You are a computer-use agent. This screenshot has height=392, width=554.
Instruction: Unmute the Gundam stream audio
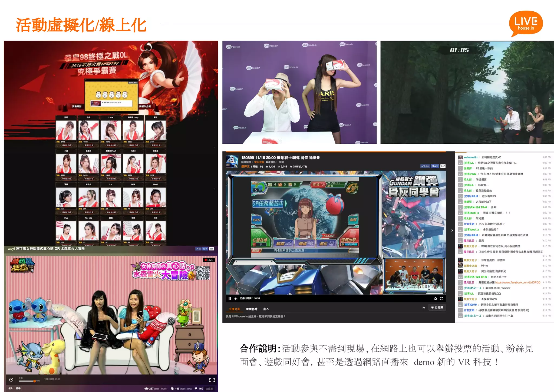pyautogui.click(x=236, y=298)
